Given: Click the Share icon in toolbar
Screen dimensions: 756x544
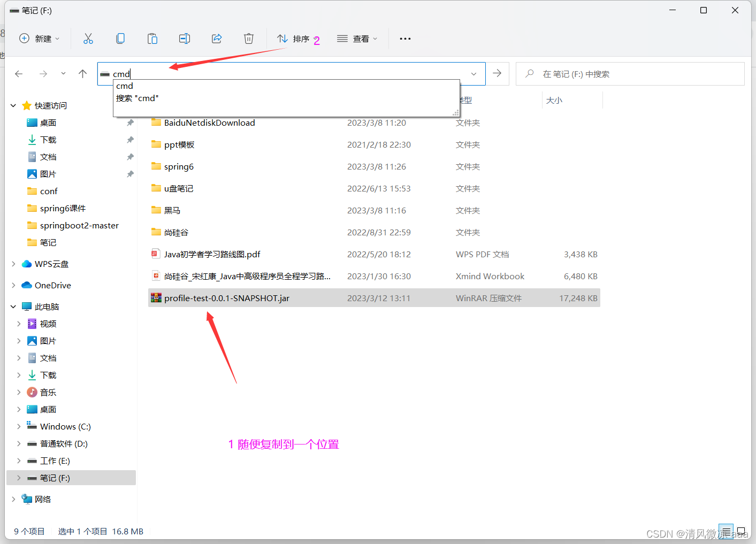Looking at the screenshot, I should click(217, 39).
